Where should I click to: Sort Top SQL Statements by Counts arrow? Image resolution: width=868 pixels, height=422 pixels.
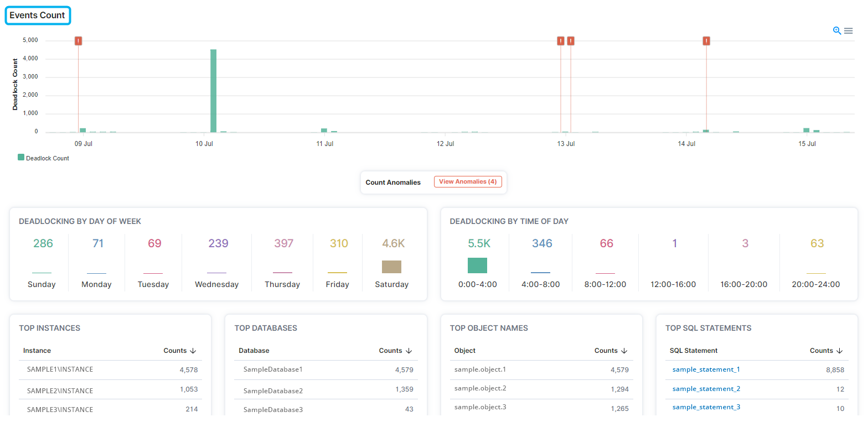tap(840, 351)
